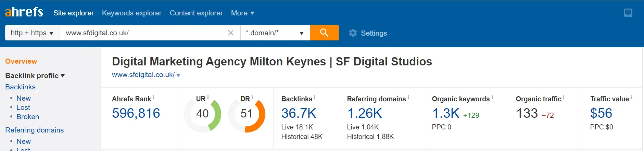Click the info icon beside Traffic value
The height and width of the screenshot is (151, 644).
(x=631, y=97)
